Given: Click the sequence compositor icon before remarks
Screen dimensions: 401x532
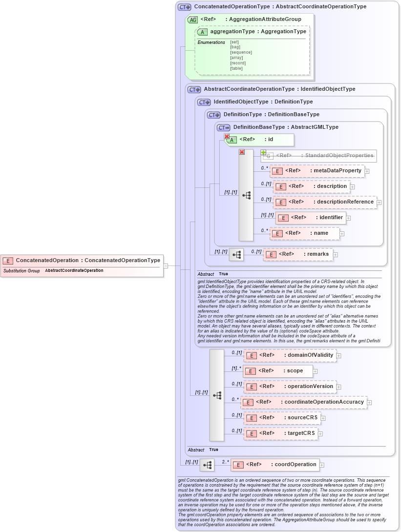Looking at the screenshot, I should pos(237,254).
